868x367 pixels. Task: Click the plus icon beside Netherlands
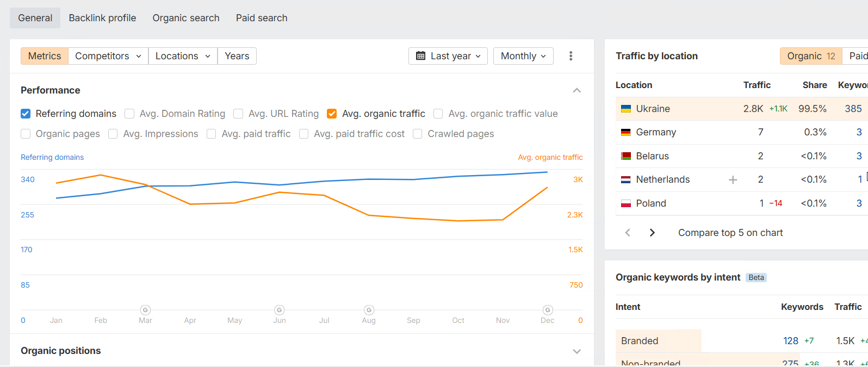(x=733, y=179)
